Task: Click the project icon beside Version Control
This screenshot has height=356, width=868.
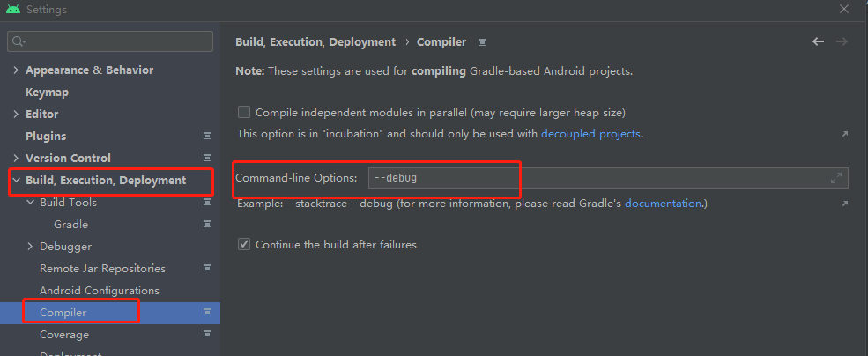Action: pos(208,159)
